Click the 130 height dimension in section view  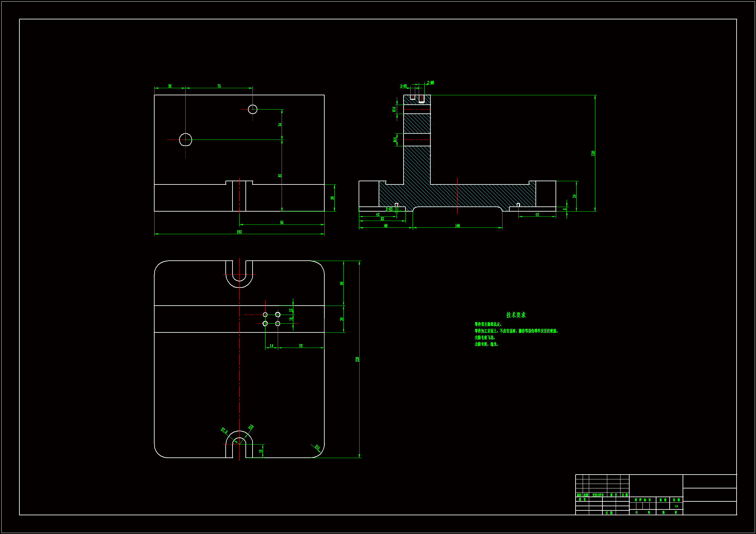[x=593, y=153]
